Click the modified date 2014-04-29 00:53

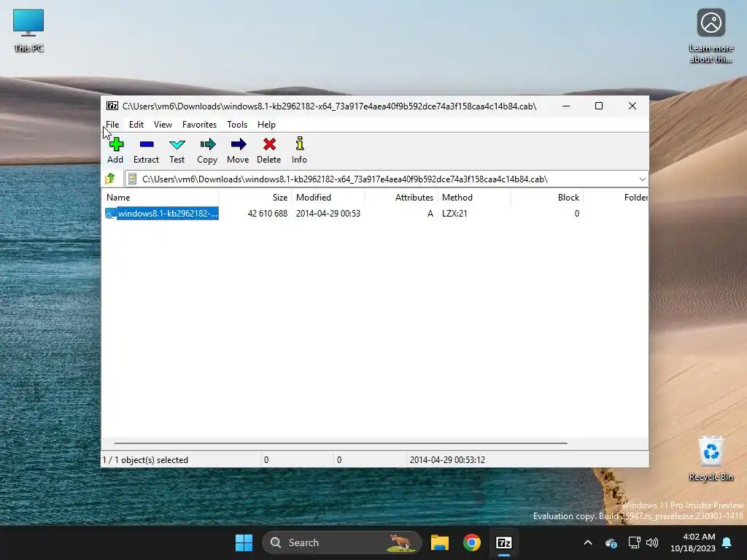tap(328, 214)
